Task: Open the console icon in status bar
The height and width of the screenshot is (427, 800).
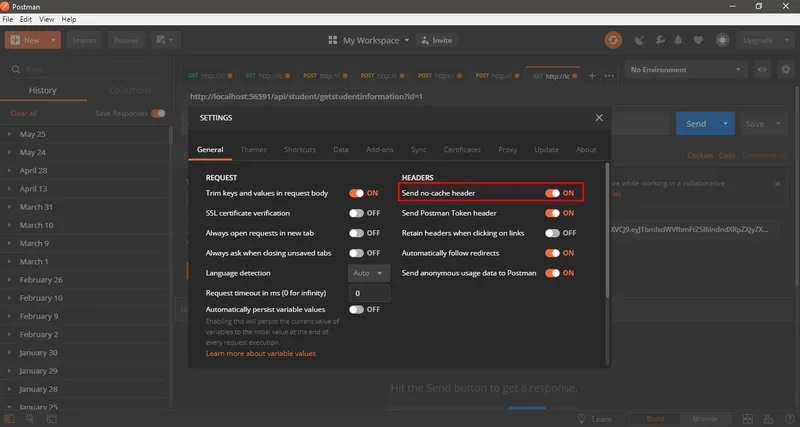Action: (x=52, y=419)
